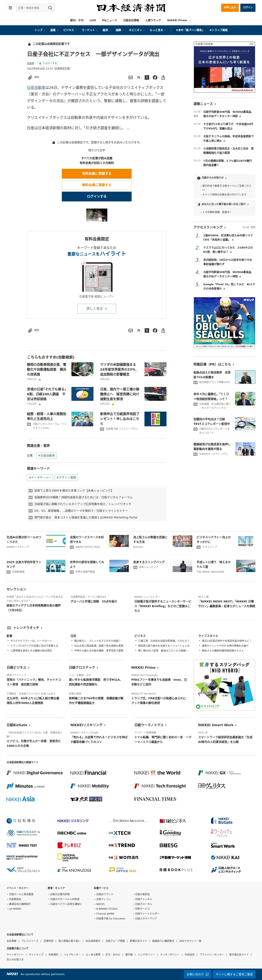Click the header ログイン button
Image resolution: width=262 pixels, height=980 pixels.
pyautogui.click(x=248, y=8)
